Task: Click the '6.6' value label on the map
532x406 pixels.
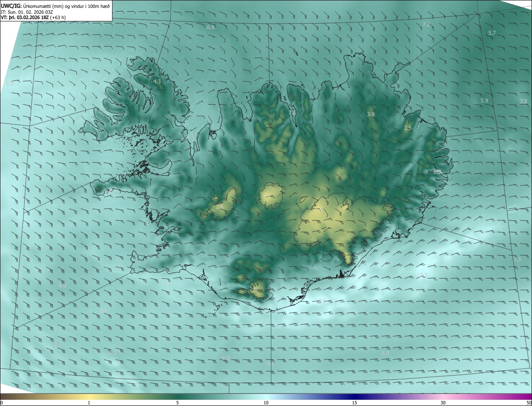Action: [x=211, y=27]
